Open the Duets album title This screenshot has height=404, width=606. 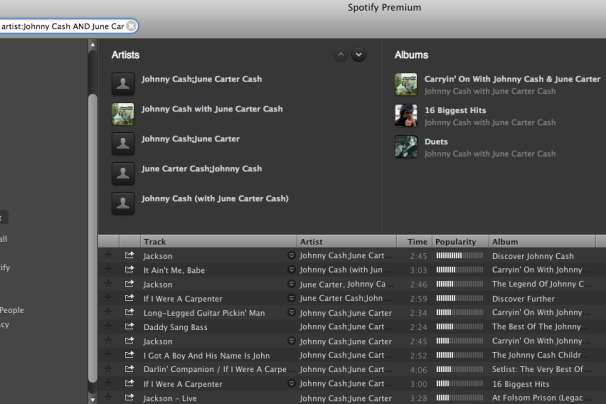[436, 142]
